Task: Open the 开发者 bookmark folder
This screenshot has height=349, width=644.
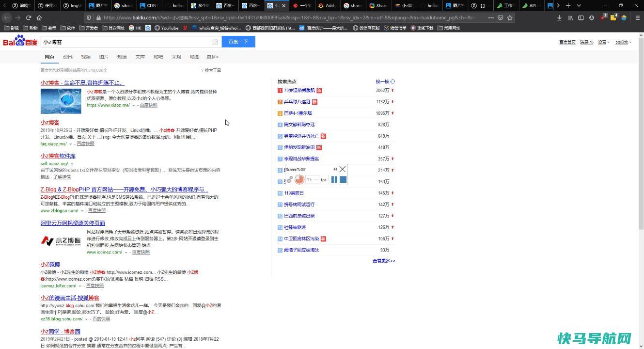Action: coord(88,28)
